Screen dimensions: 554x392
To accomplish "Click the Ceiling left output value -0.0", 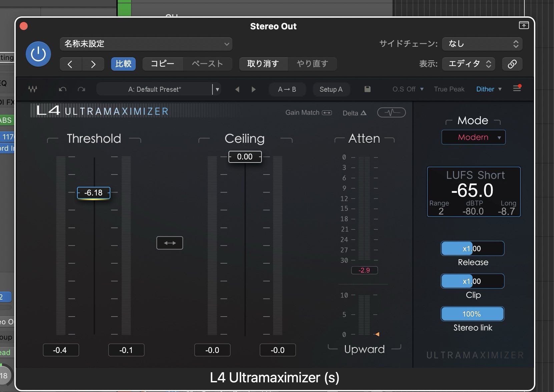I will coord(212,350).
